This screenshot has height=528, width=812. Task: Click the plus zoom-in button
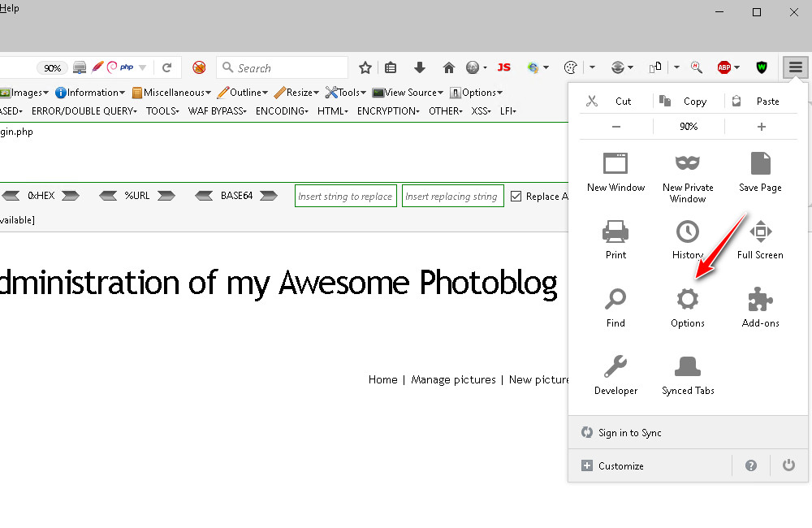click(x=761, y=127)
